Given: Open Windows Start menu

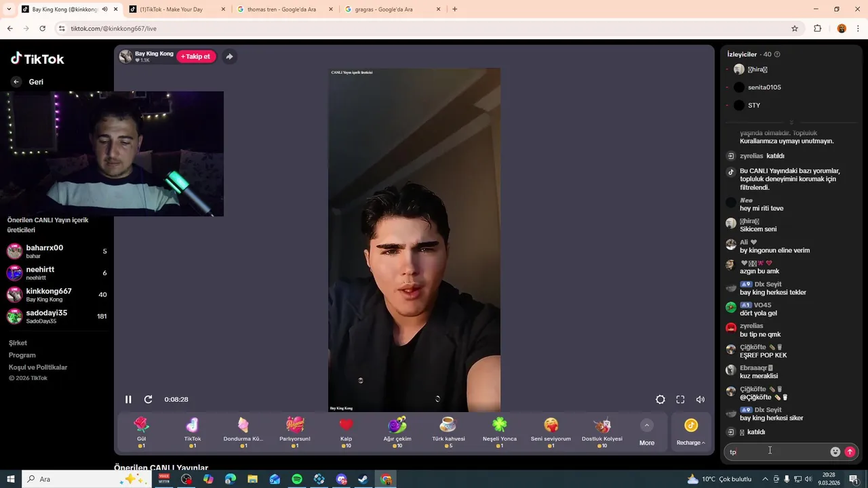Looking at the screenshot, I should [10, 479].
